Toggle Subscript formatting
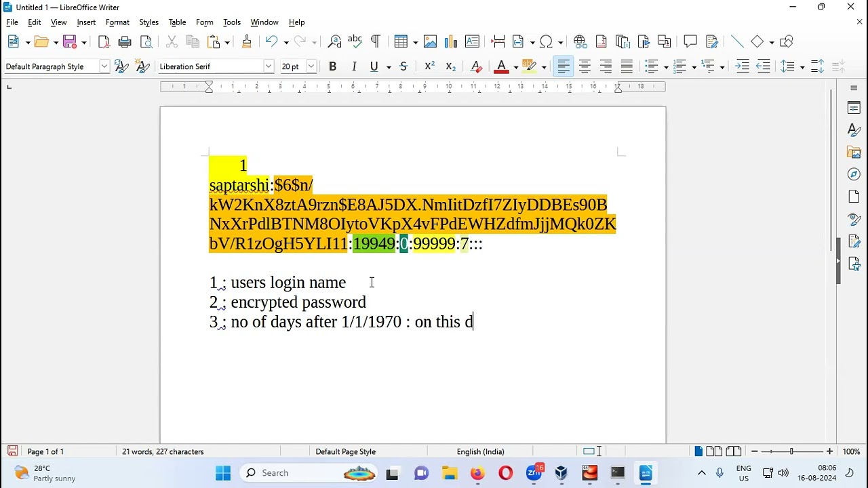This screenshot has height=488, width=868. point(450,66)
